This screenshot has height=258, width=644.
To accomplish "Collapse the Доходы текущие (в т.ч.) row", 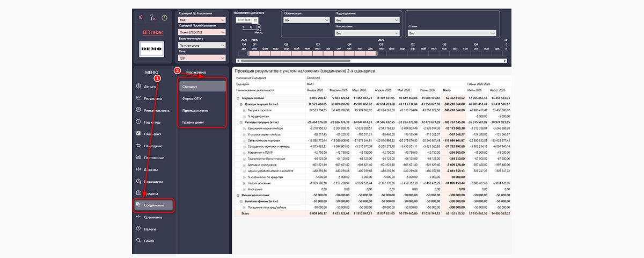I will tap(241, 104).
